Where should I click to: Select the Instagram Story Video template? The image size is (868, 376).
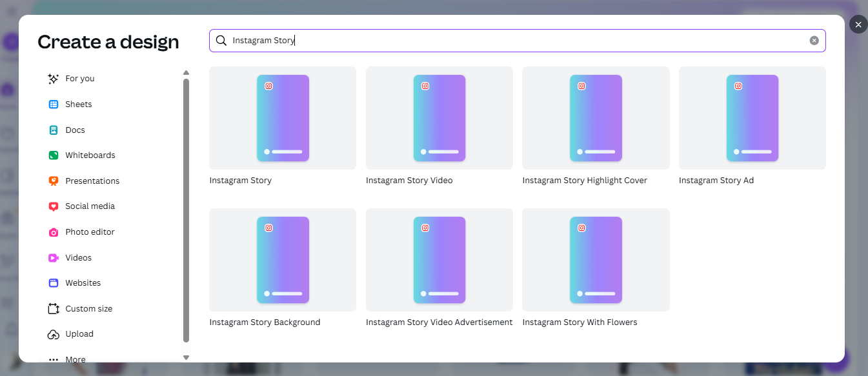pos(439,118)
